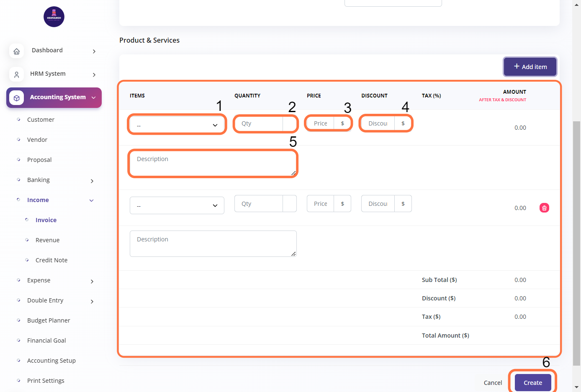The width and height of the screenshot is (581, 392).
Task: Expand the Expense submenu
Action: [92, 281]
